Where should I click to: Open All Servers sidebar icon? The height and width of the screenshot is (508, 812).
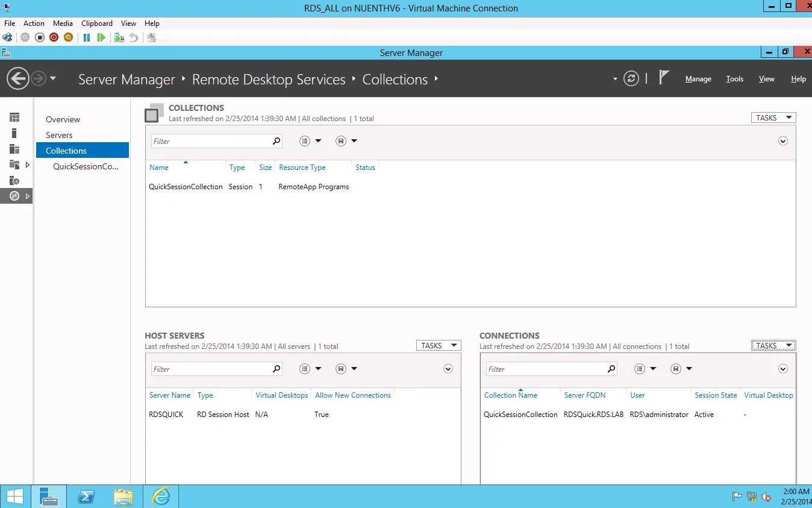(x=14, y=149)
